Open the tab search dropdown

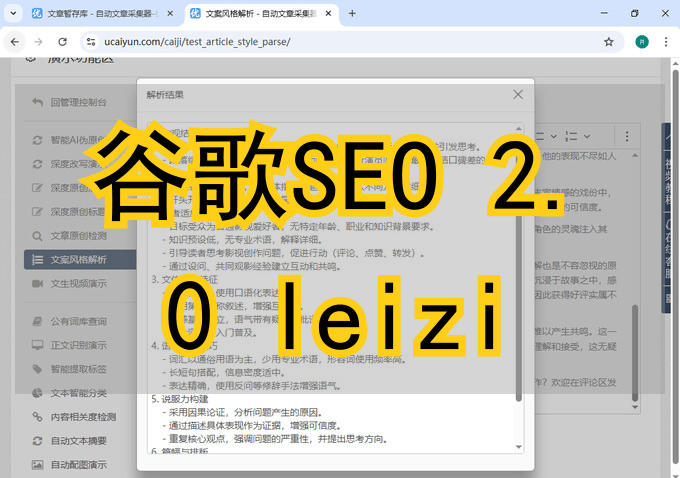coord(13,13)
